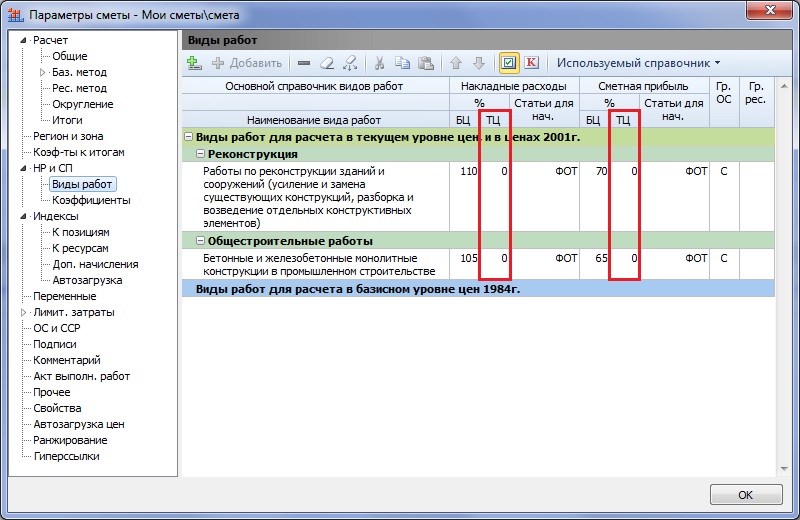Open Подписи section
Image resolution: width=800 pixels, height=520 pixels.
pyautogui.click(x=55, y=344)
